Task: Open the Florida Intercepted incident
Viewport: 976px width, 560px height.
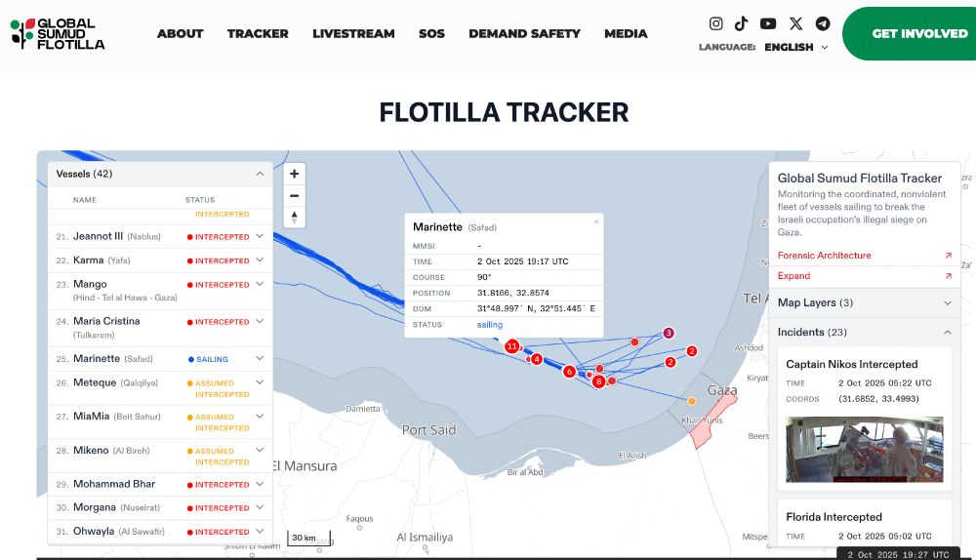Action: (834, 517)
